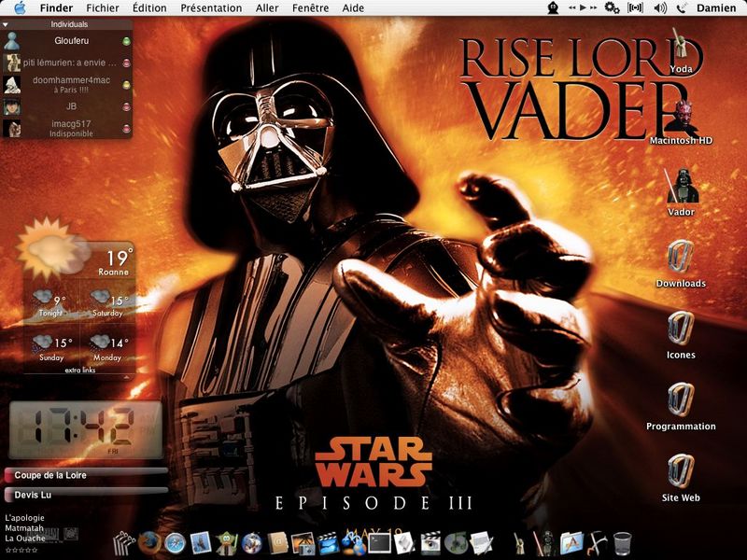Image resolution: width=747 pixels, height=560 pixels.
Task: Open the Aller menu
Action: click(267, 8)
